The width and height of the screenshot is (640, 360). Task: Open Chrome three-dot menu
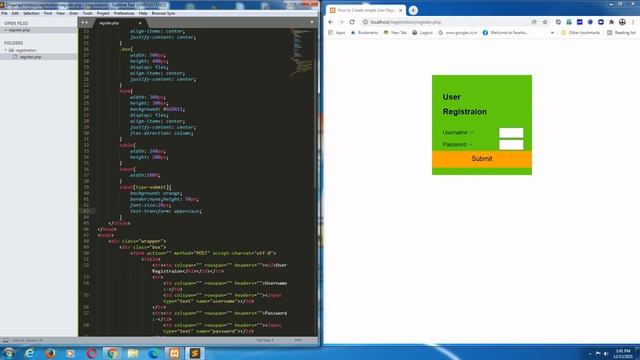tap(633, 22)
